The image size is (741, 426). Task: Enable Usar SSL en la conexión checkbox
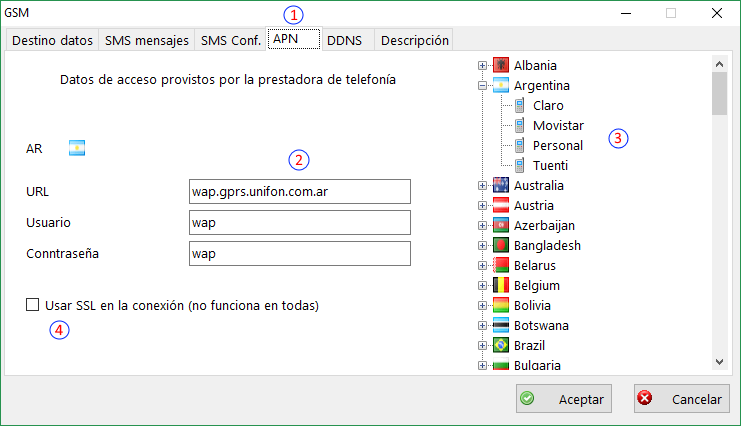point(34,305)
